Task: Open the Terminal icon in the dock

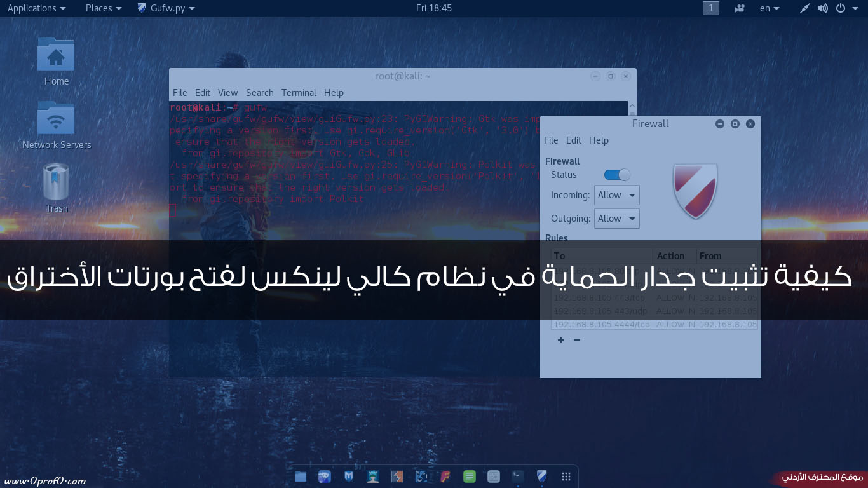Action: point(518,476)
